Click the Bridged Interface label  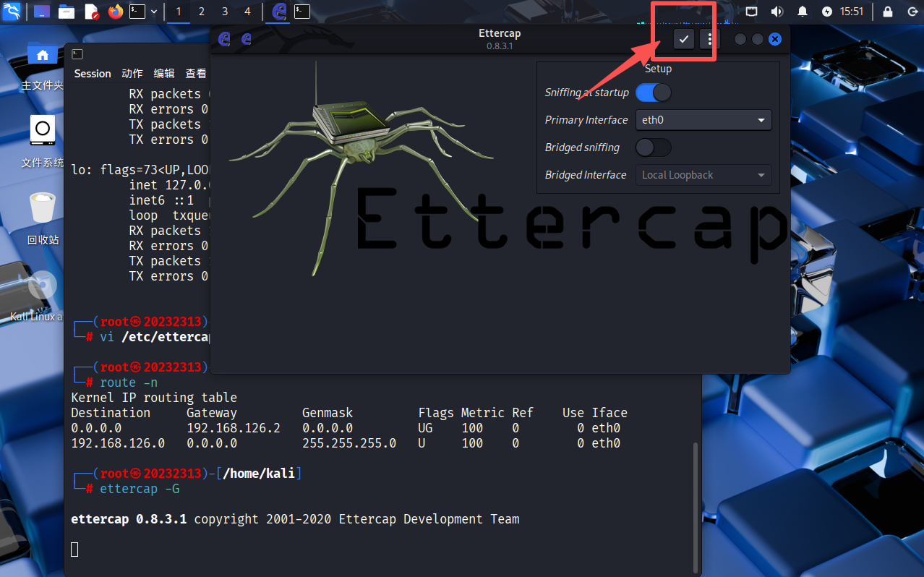click(586, 175)
